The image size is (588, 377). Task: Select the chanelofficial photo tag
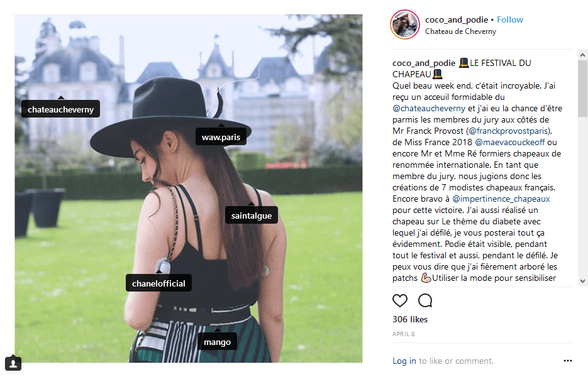(158, 283)
